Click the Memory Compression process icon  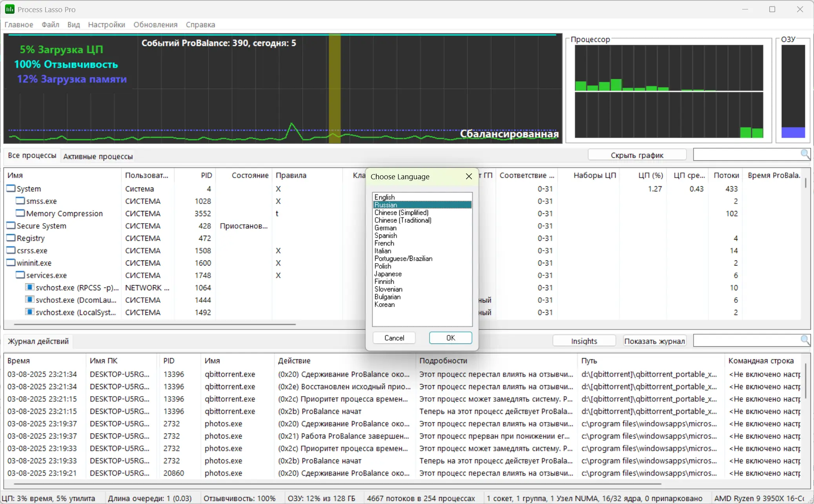pos(20,213)
